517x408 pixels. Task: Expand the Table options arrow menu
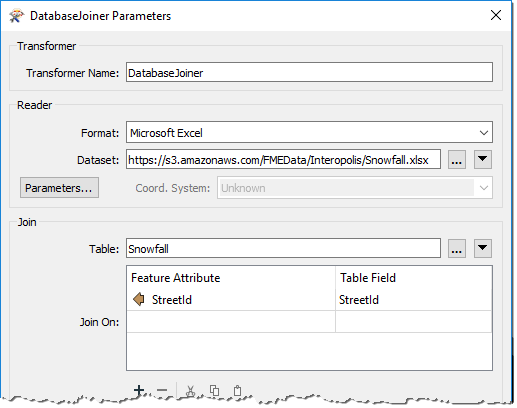pyautogui.click(x=483, y=248)
